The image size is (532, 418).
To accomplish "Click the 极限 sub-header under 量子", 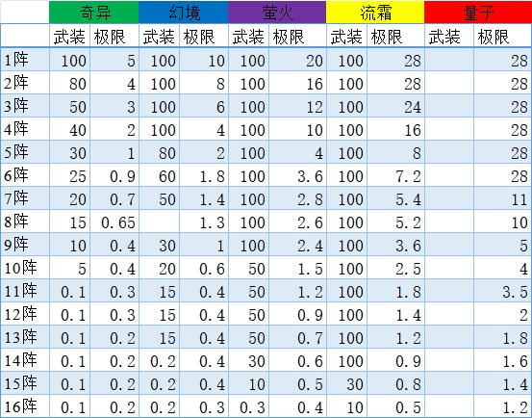I will (x=502, y=36).
